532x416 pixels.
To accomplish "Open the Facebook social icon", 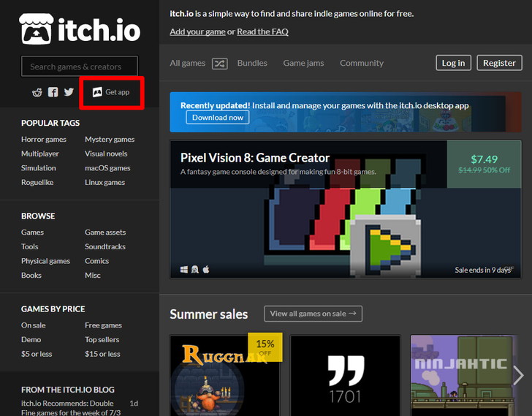I will pos(53,92).
